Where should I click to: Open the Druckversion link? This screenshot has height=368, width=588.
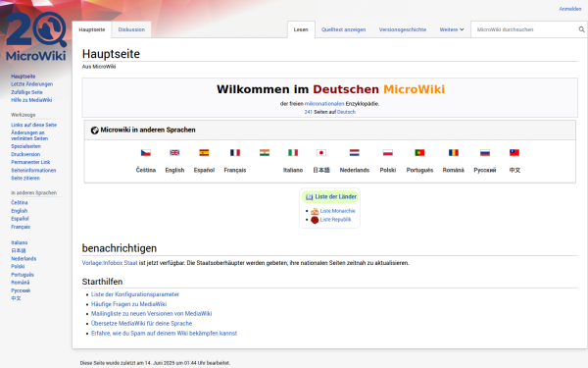click(25, 154)
